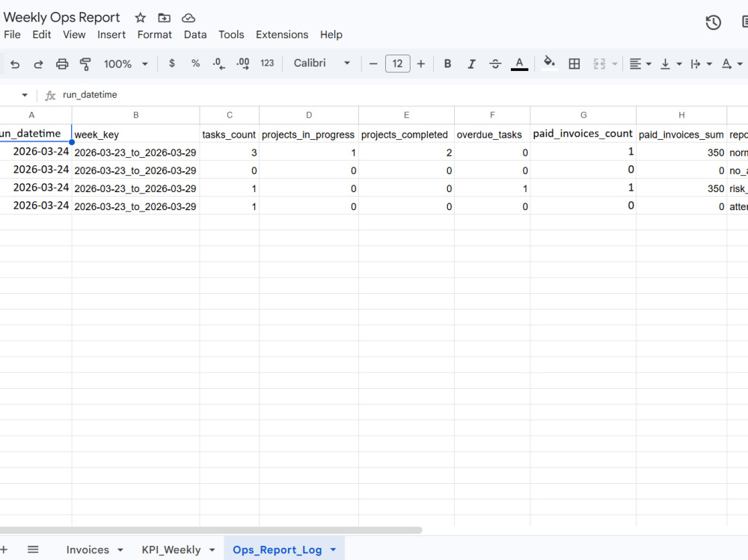Check the cloud document status icon

point(188,18)
